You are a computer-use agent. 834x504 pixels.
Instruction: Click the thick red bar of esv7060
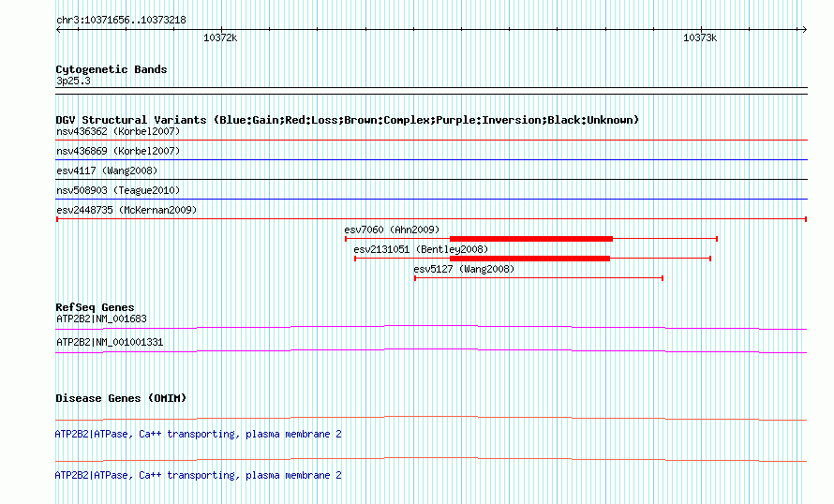(x=531, y=239)
